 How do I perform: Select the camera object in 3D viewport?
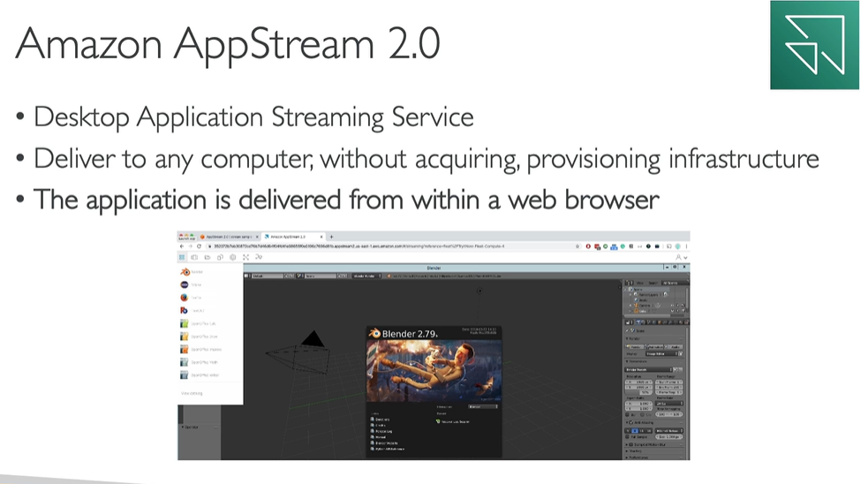coord(299,352)
